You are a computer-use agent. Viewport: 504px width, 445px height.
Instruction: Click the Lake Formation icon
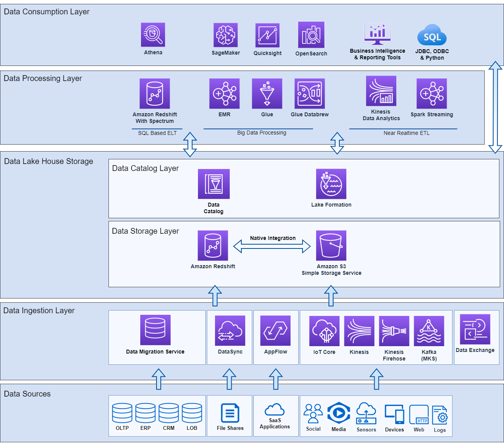click(331, 184)
